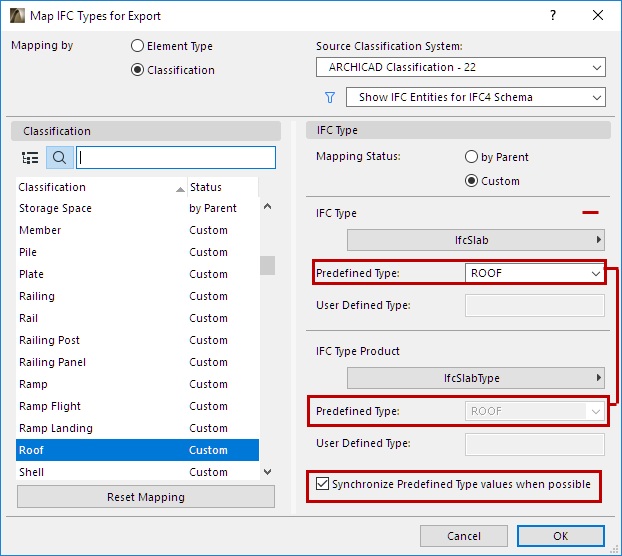Sort by Classification column header
Screen dimensions: 622x556
(102, 187)
